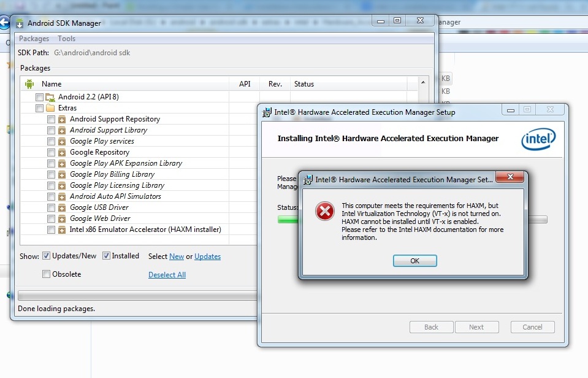Image resolution: width=588 pixels, height=378 pixels.
Task: Click the Done loading packages status text
Action: pos(56,309)
